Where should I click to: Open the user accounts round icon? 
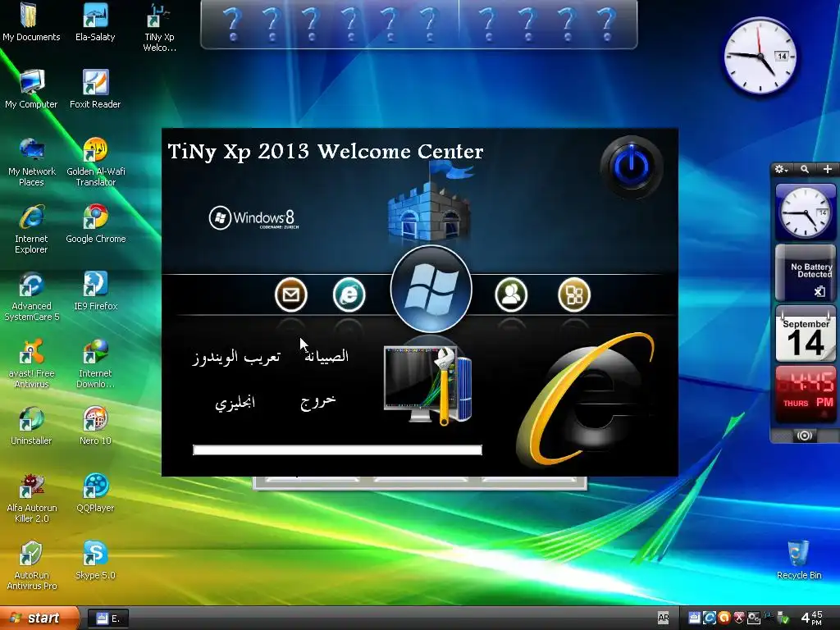[511, 294]
